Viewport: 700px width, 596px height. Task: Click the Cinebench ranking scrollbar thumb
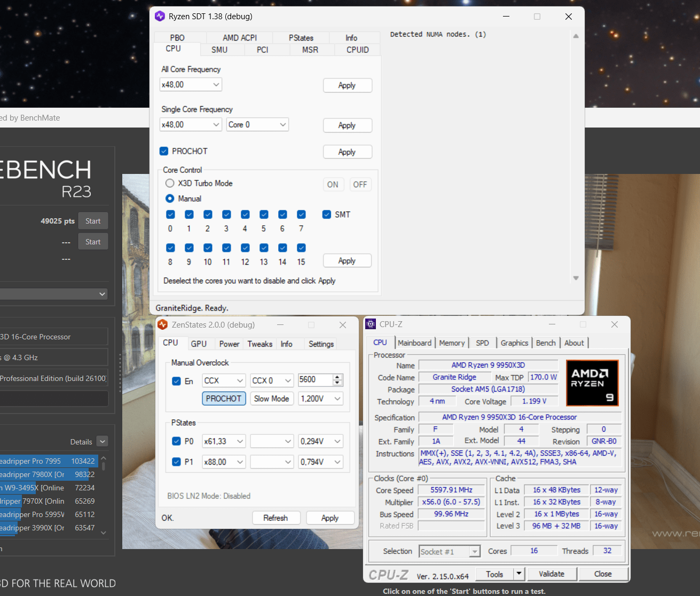pyautogui.click(x=104, y=466)
